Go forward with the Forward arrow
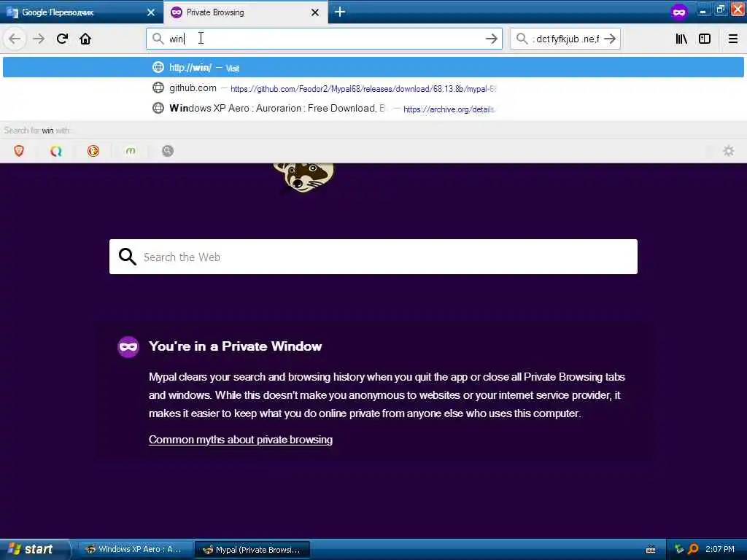This screenshot has width=747, height=560. coord(39,39)
